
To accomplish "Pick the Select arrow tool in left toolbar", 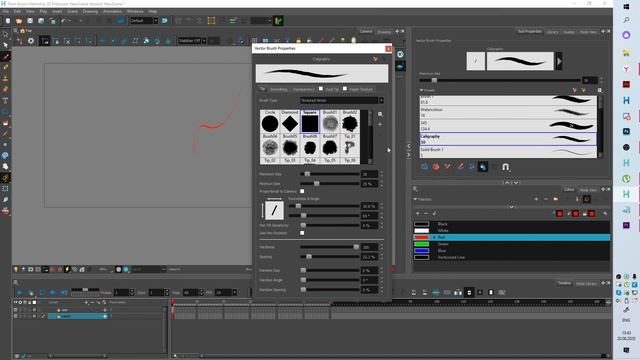I will pyautogui.click(x=5, y=45).
